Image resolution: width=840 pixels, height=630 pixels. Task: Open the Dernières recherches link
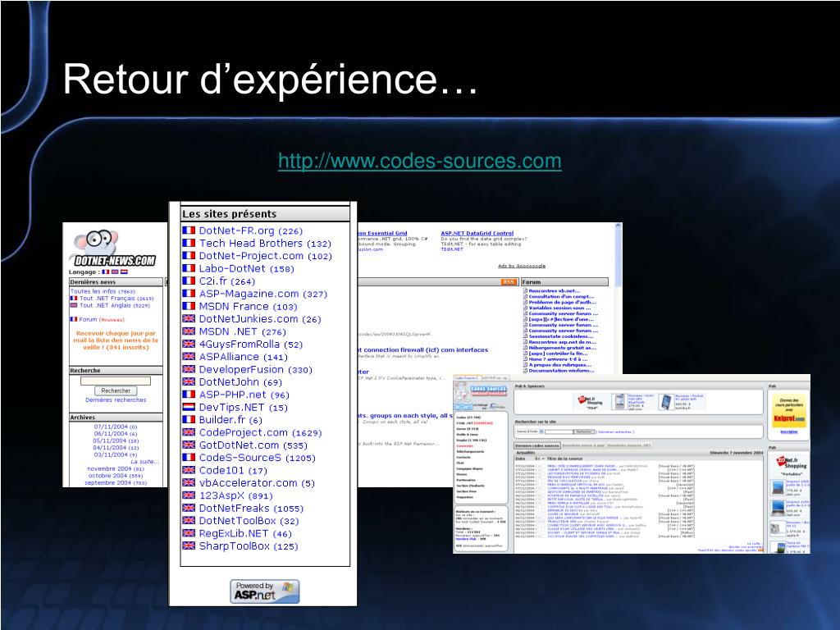(116, 400)
